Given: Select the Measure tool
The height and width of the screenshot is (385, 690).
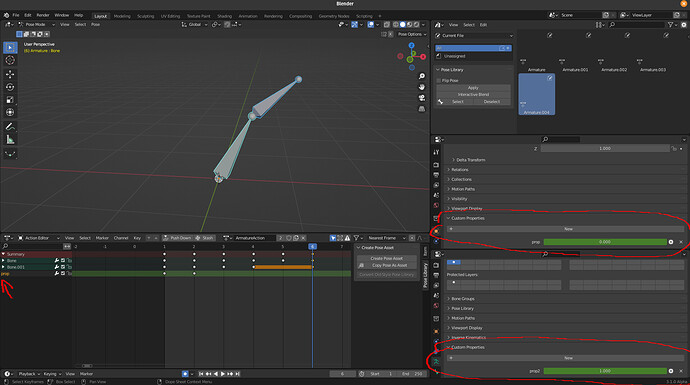Looking at the screenshot, I should click(x=10, y=140).
